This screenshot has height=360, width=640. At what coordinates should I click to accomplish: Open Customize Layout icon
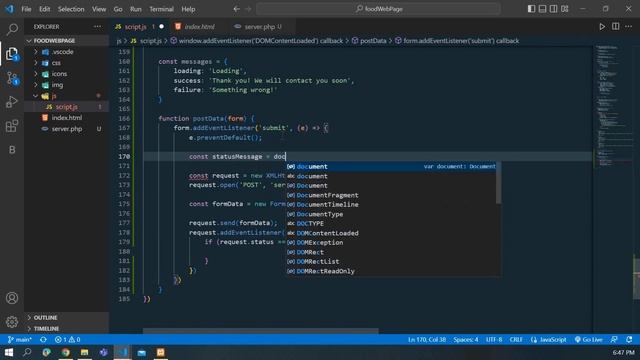pyautogui.click(x=564, y=9)
